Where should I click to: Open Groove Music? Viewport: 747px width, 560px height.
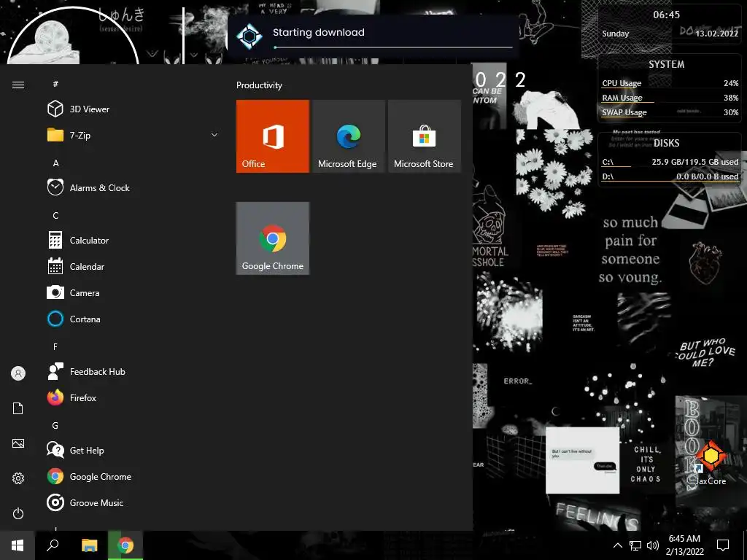tap(133, 502)
